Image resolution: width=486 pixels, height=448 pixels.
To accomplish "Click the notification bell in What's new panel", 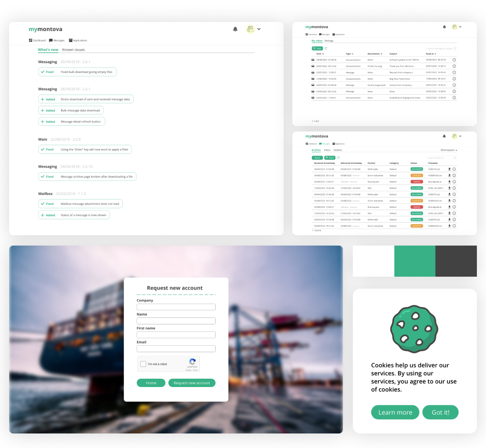I will 235,29.
